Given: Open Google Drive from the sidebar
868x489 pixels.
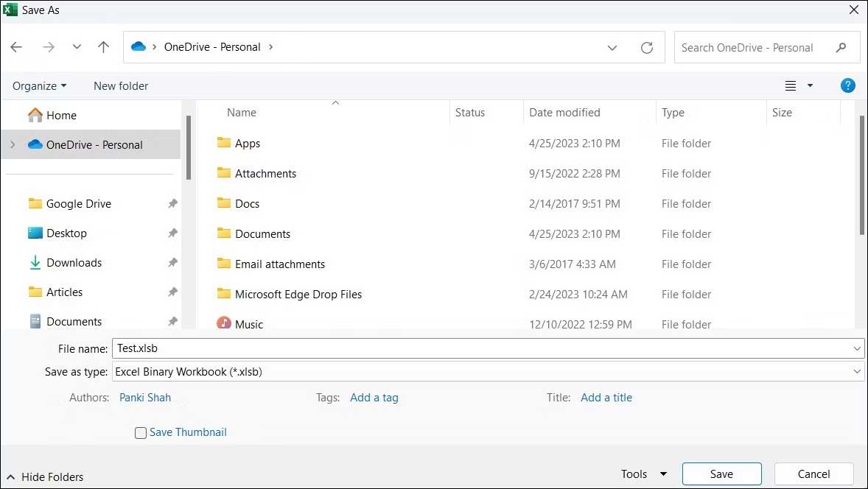Looking at the screenshot, I should click(77, 203).
